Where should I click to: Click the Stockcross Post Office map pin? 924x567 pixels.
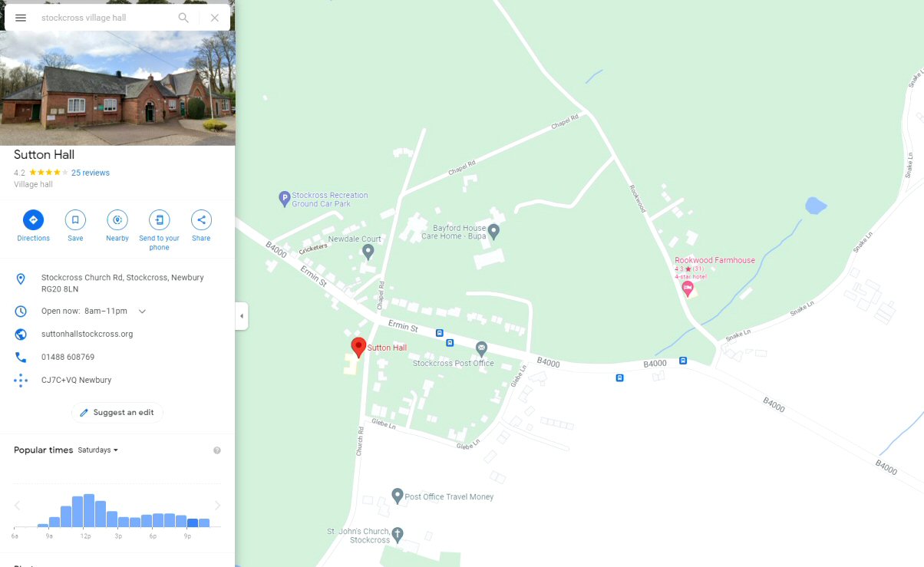coord(481,348)
